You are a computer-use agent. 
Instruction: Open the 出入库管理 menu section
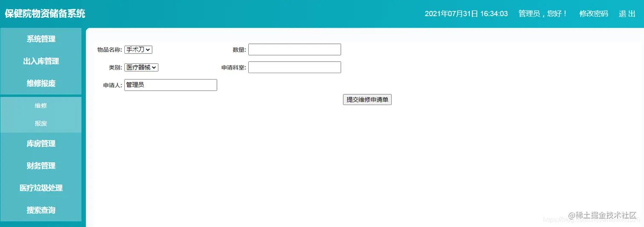click(41, 61)
